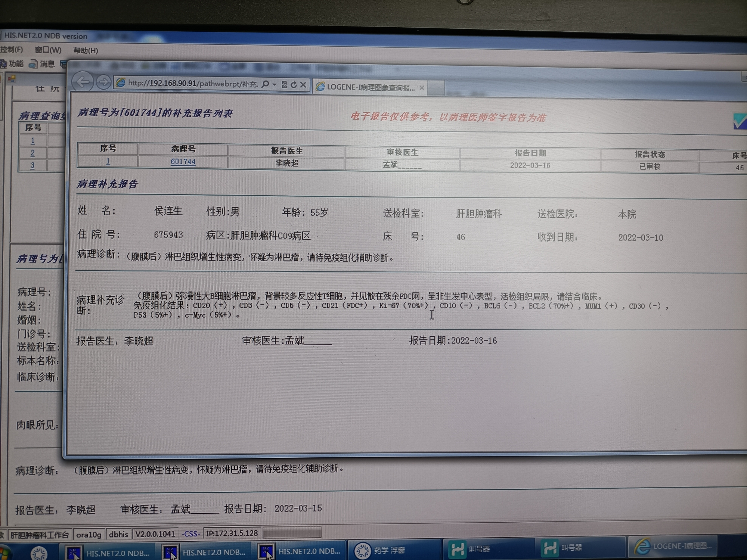
Task: Click the 肝胆肿瘤科 department value
Action: tap(479, 214)
